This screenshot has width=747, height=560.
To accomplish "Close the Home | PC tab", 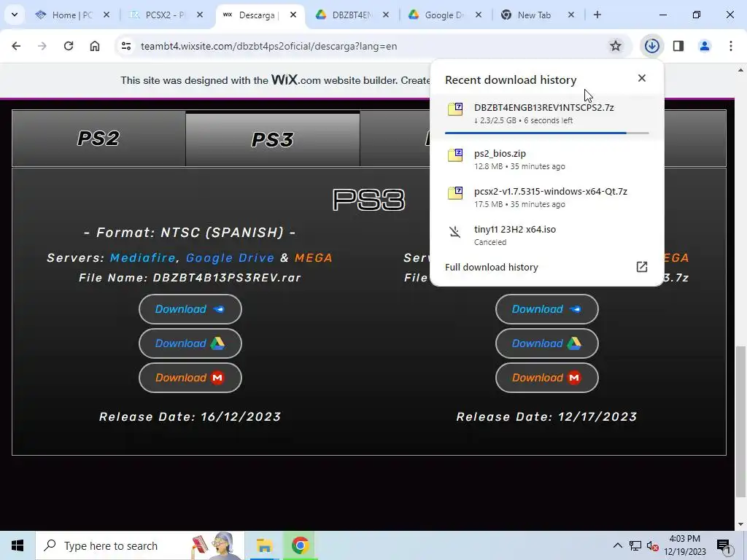I will 107,15.
